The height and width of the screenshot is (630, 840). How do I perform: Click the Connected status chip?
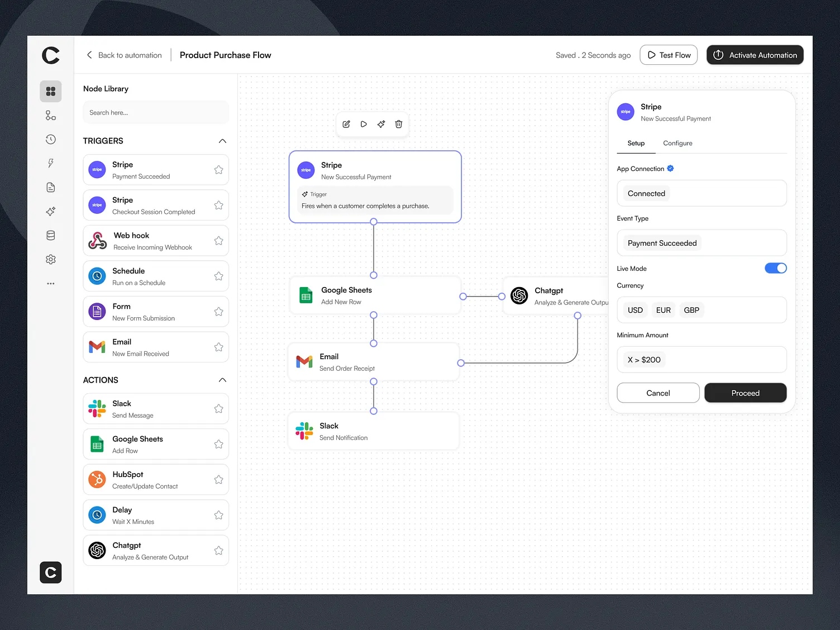coord(646,193)
